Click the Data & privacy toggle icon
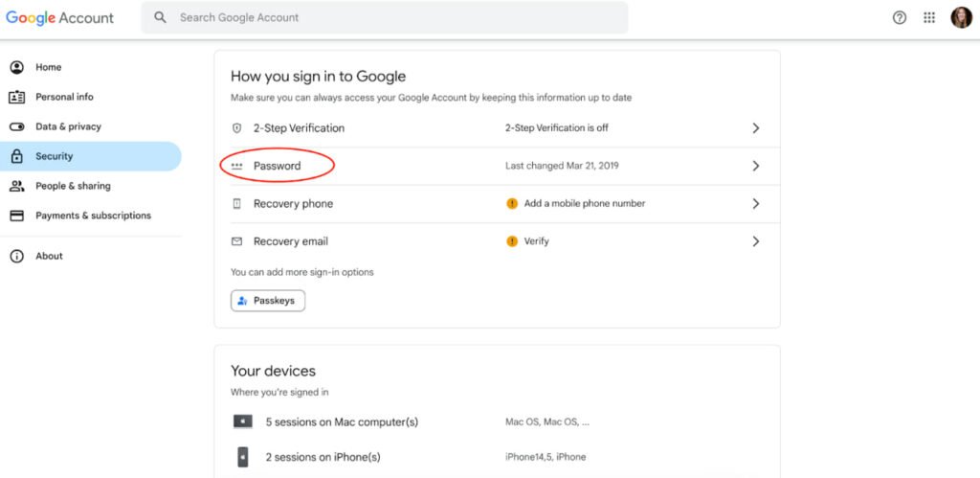 point(17,126)
